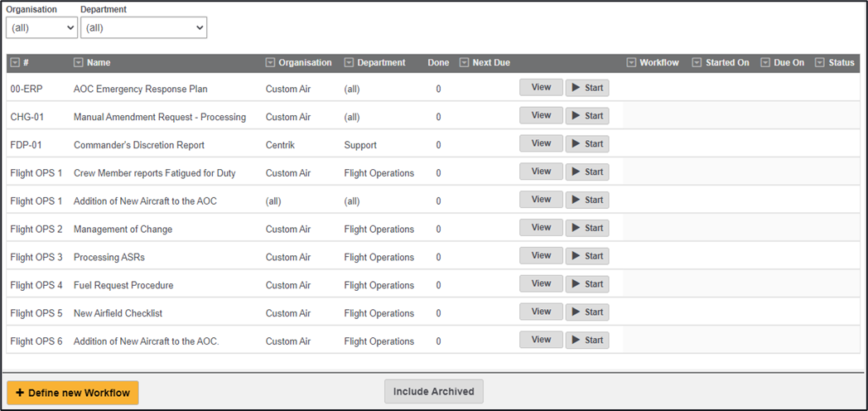The image size is (868, 411).
Task: Click the Include Archived button
Action: pyautogui.click(x=434, y=392)
